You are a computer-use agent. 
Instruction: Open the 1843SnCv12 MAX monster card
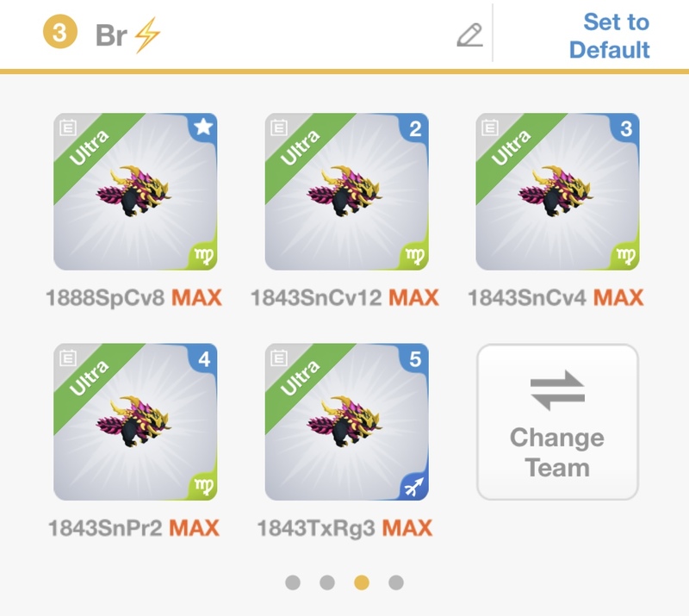tap(346, 192)
